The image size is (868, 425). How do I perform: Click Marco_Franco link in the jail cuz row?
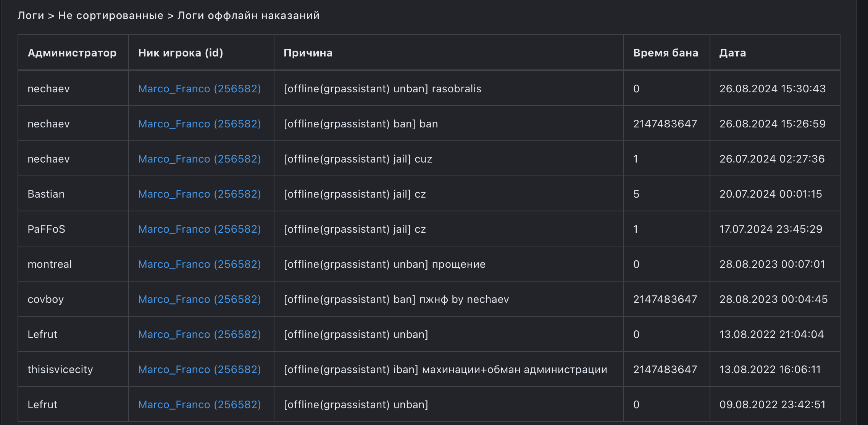coord(199,159)
